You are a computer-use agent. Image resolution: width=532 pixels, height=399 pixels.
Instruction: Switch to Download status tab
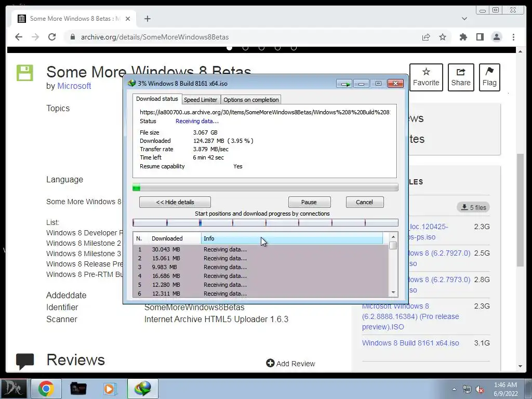[x=157, y=99]
